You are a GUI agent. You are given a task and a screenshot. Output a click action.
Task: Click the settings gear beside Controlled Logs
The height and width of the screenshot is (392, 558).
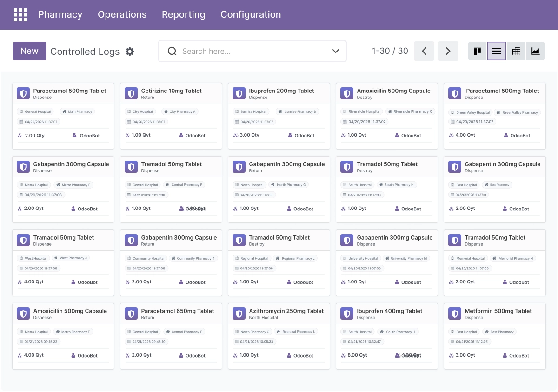point(130,52)
